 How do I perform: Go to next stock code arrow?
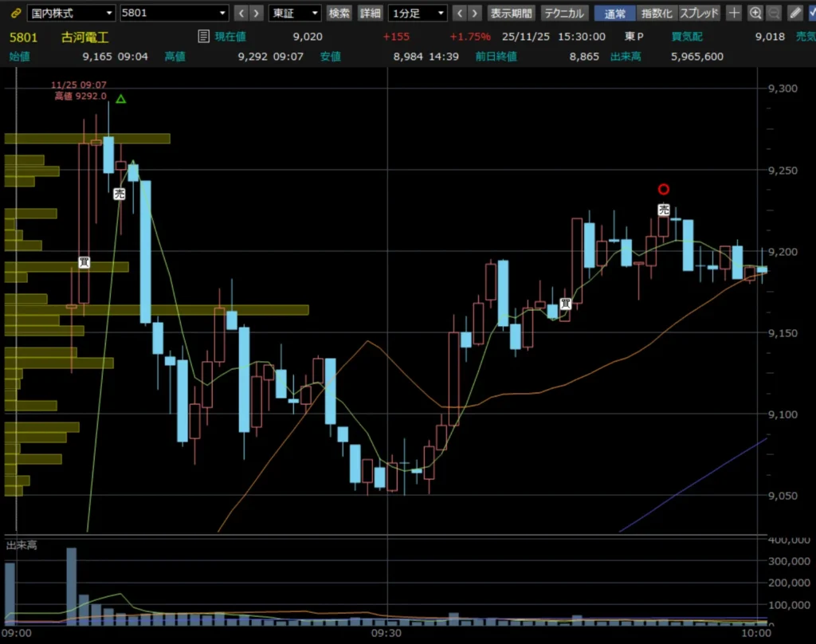256,13
